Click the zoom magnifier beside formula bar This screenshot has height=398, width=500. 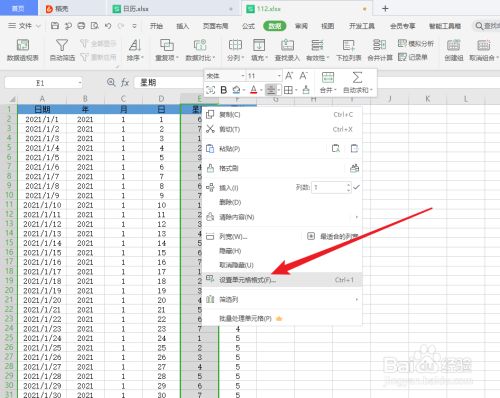pyautogui.click(x=111, y=82)
